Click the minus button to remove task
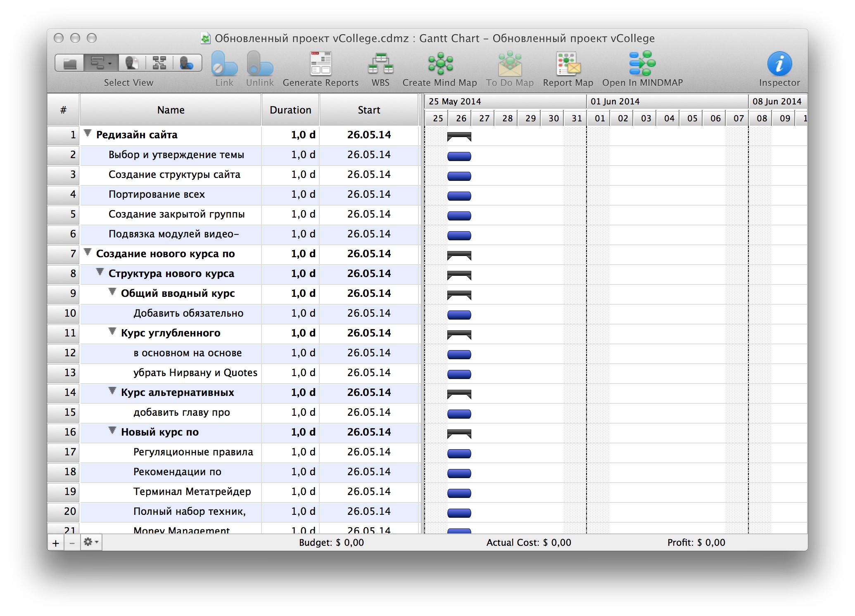Image resolution: width=855 pixels, height=616 pixels. [72, 543]
